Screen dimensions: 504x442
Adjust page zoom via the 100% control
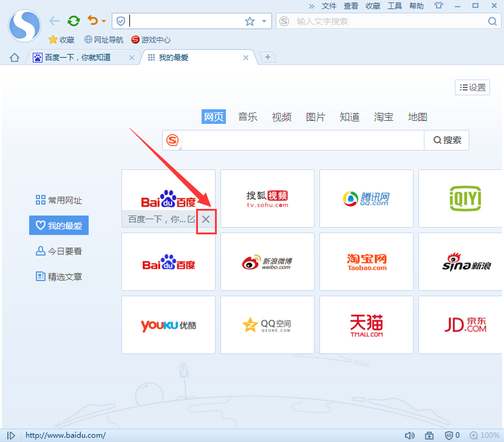487,435
